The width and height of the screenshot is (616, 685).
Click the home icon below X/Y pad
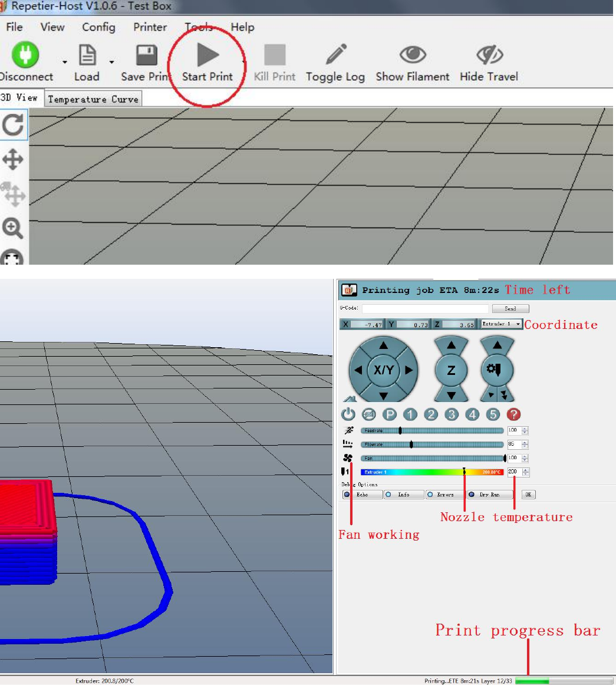point(350,399)
